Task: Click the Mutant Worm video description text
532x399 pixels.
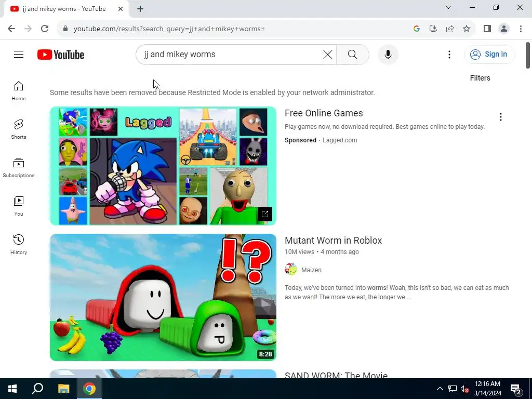Action: 396,292
